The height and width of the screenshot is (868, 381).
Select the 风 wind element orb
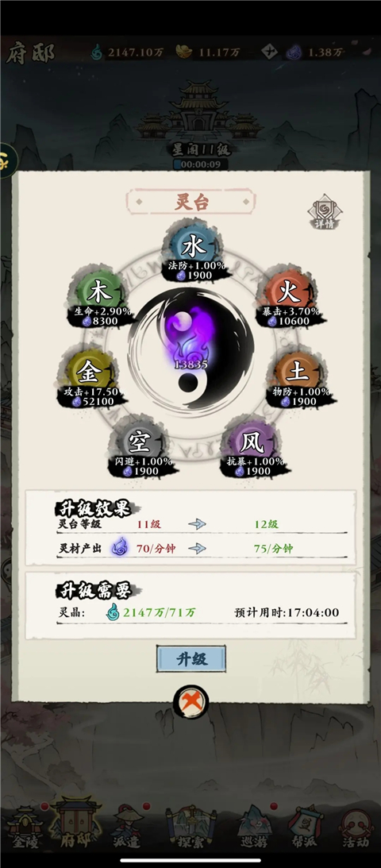coord(251,443)
